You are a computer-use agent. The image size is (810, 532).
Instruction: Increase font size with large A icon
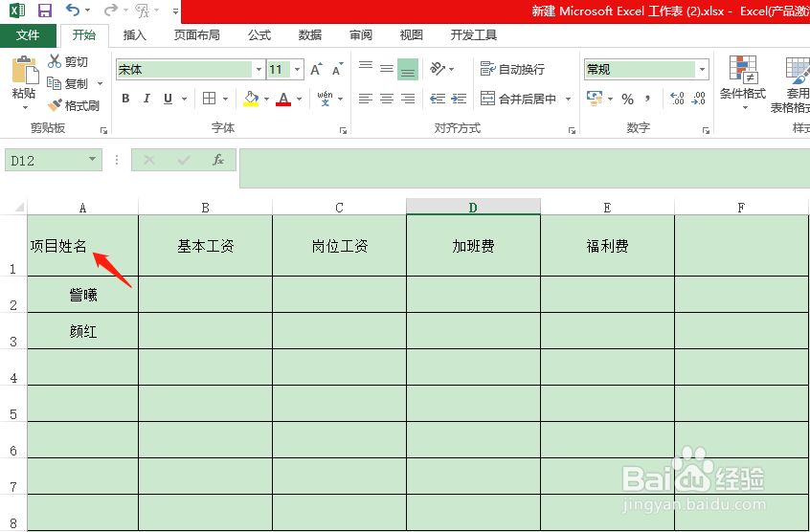coord(316,69)
